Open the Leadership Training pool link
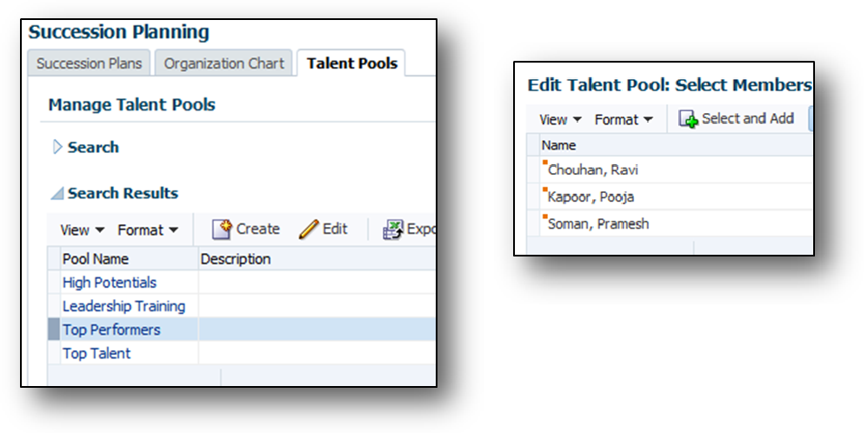 coord(124,306)
